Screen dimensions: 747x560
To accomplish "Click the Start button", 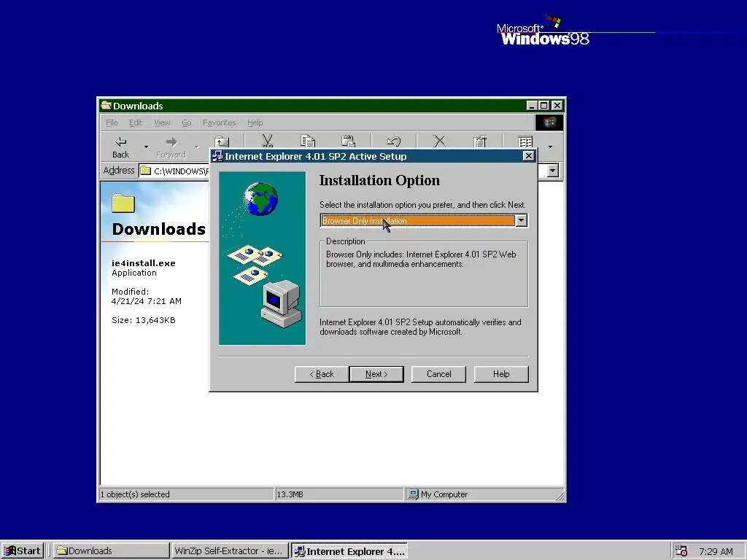I will (23, 551).
